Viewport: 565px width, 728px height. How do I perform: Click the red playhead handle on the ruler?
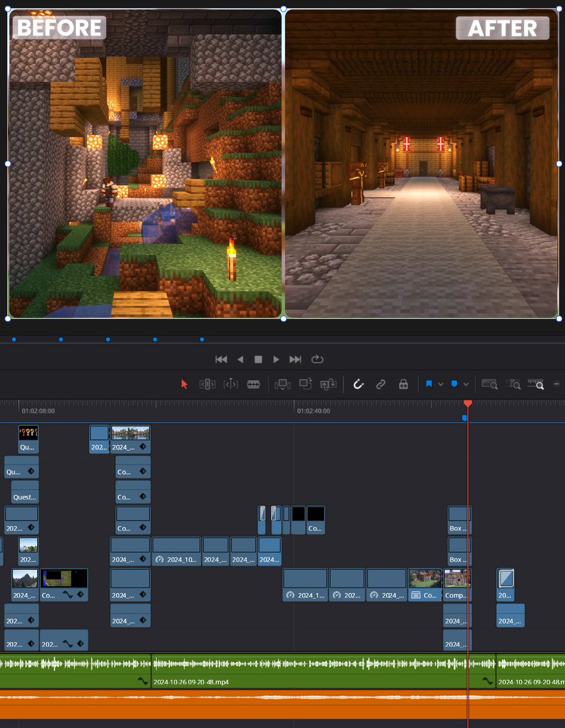pos(468,403)
